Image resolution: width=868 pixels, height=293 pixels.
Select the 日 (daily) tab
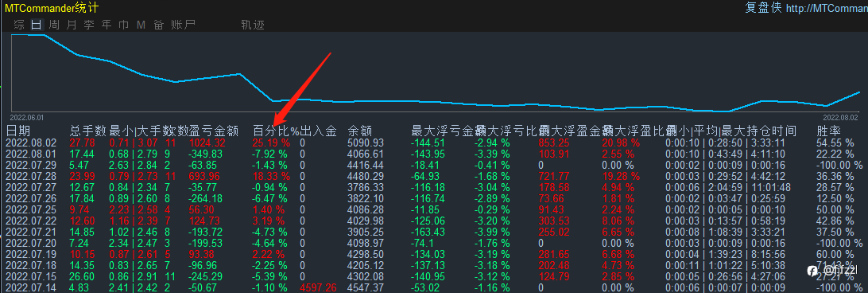pyautogui.click(x=37, y=25)
